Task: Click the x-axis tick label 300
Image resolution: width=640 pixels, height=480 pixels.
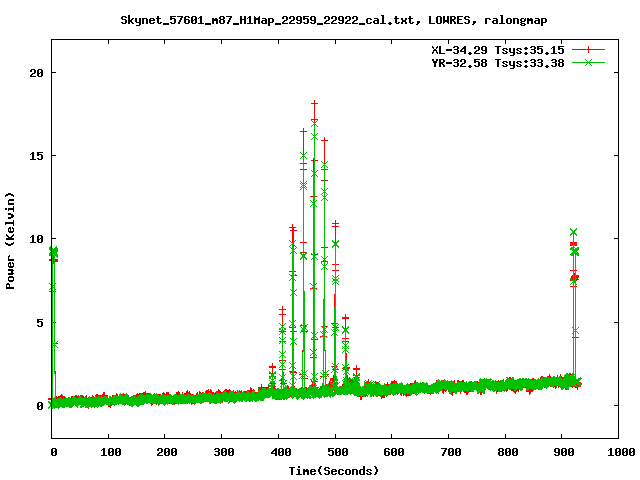Action: click(x=224, y=452)
